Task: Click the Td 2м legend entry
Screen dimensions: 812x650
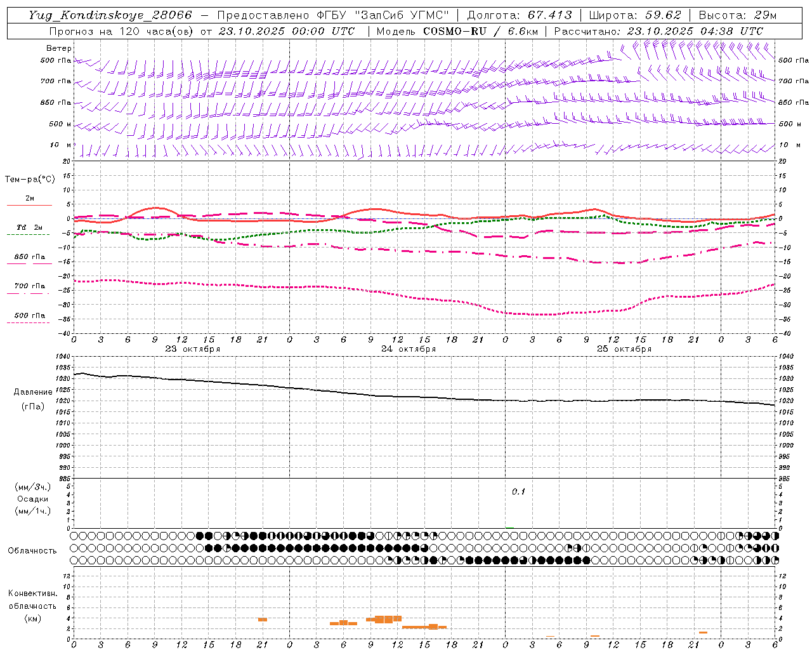Action: coord(29,230)
